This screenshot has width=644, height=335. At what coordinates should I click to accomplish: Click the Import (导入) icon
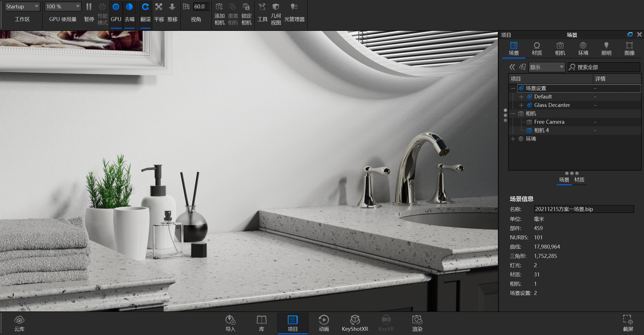(x=230, y=323)
